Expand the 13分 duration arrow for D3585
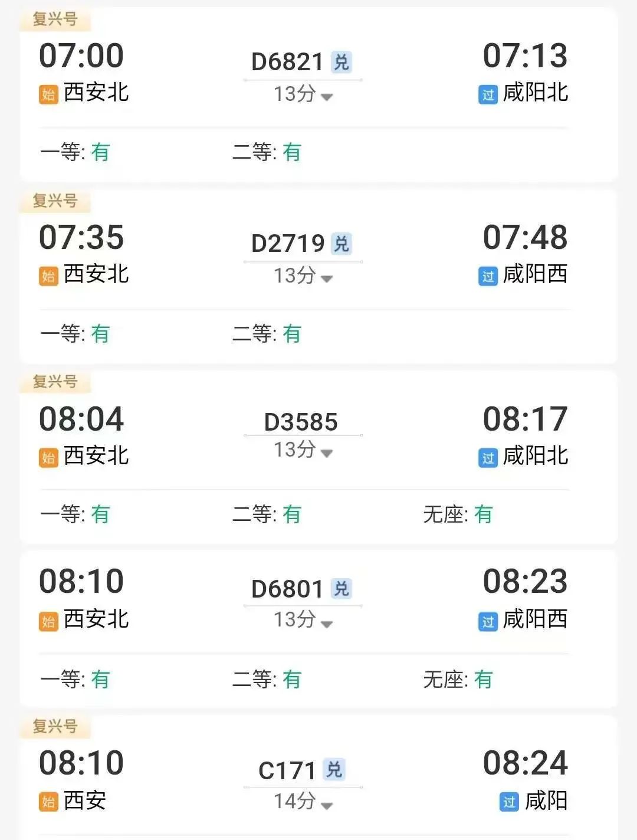The image size is (637, 840). click(327, 453)
